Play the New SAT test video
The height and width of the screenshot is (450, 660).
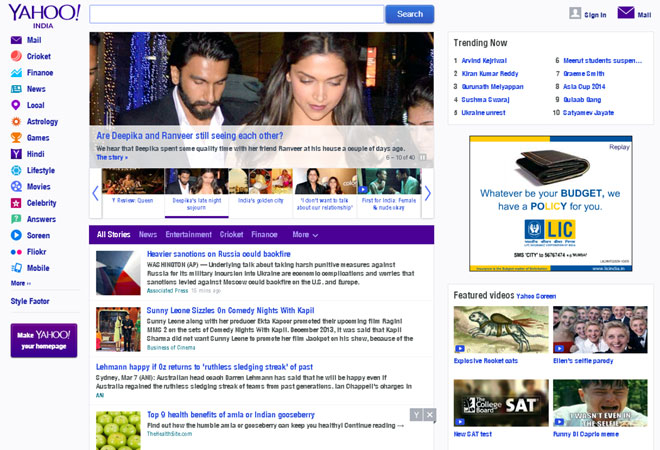(x=501, y=403)
